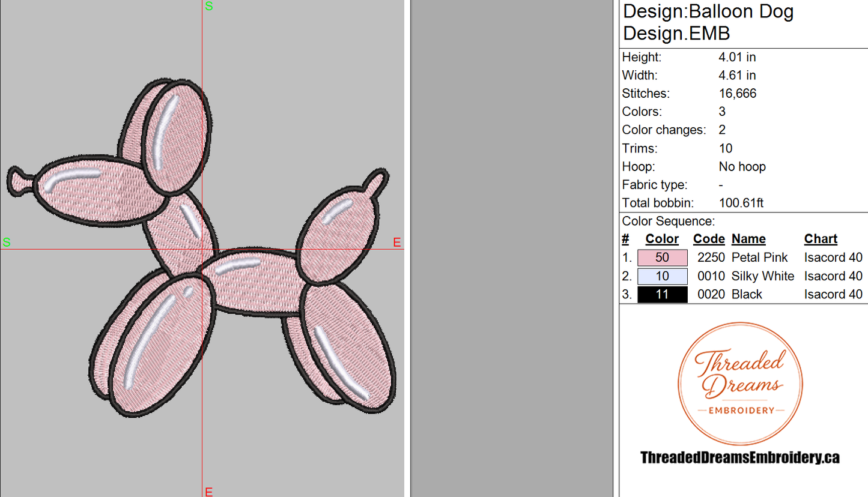The width and height of the screenshot is (868, 497).
Task: Click the Colors value 3
Action: (x=722, y=112)
